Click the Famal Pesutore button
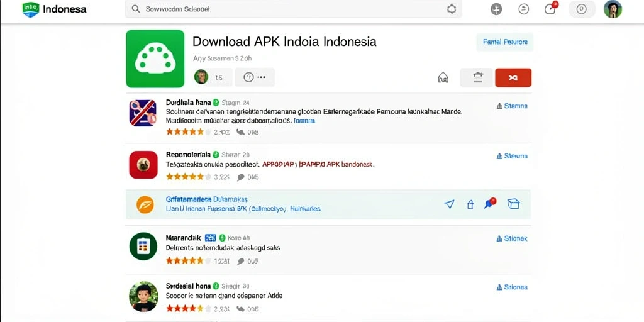 (505, 42)
